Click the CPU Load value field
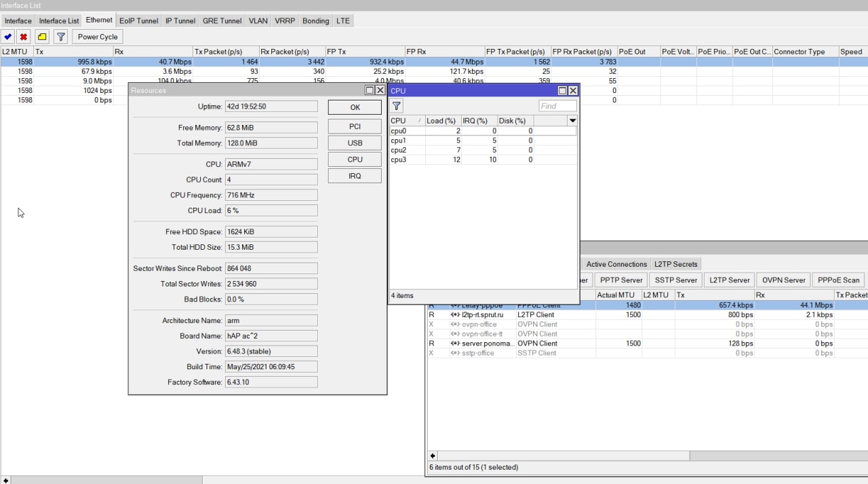Viewport: 868px width, 484px height. click(x=271, y=210)
